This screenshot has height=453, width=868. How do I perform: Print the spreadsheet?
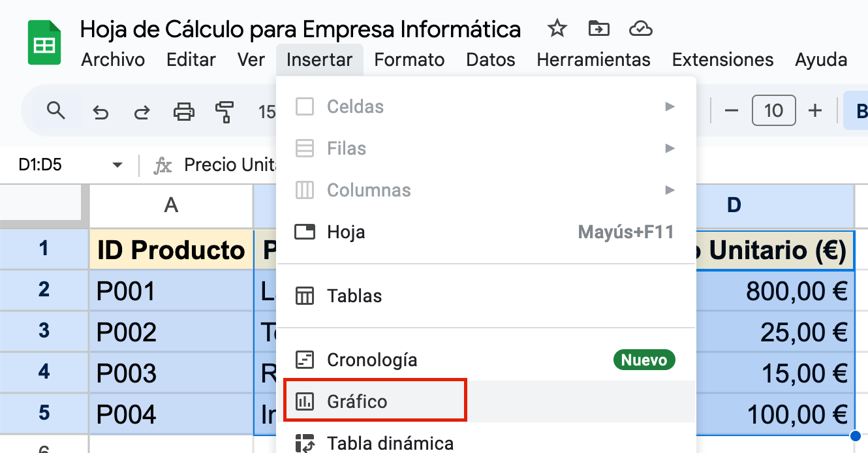tap(183, 111)
